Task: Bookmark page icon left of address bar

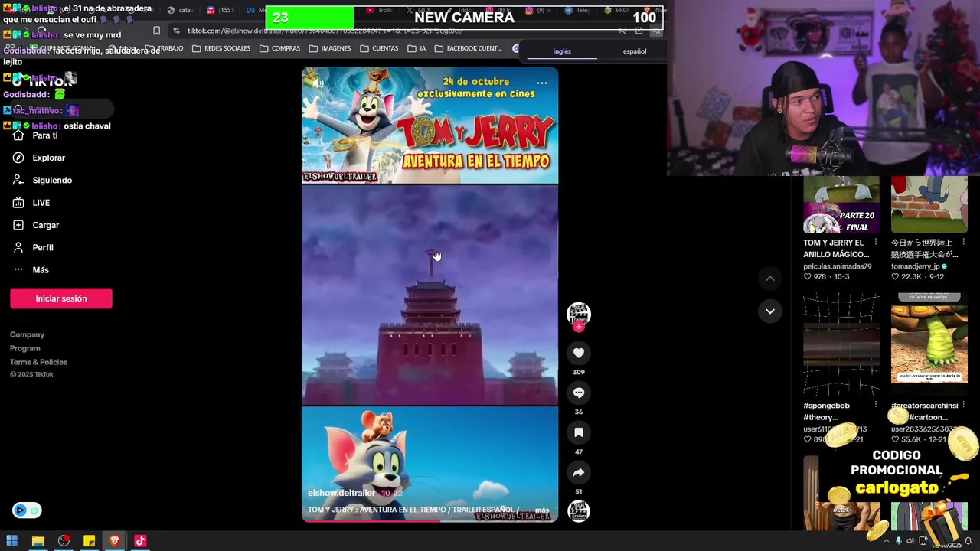Action: (156, 31)
